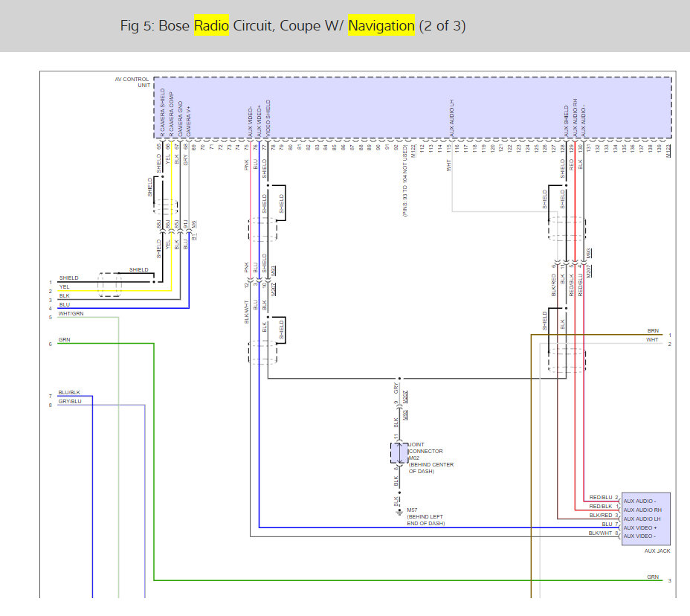Select the "(2 of 3)" text in title
Viewport: 690px width, 616px height.
pyautogui.click(x=442, y=25)
